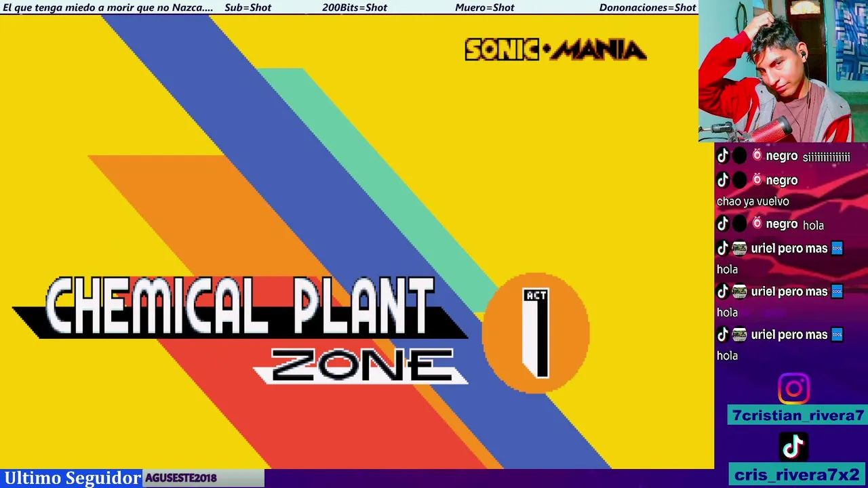Image resolution: width=868 pixels, height=488 pixels.
Task: Click 'El que tenga miedo a morir' ticker text
Action: tap(108, 7)
